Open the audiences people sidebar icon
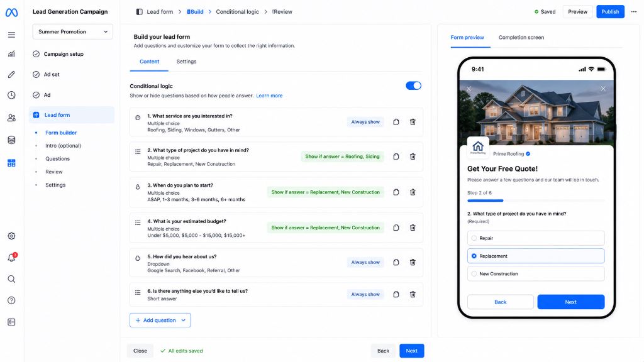This screenshot has height=362, width=644. click(x=11, y=118)
